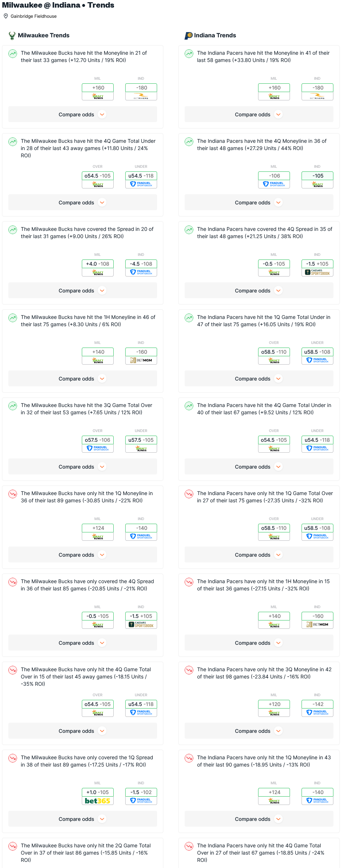This screenshot has height=868, width=341.
Task: Click the Indiana Pacers team logo icon
Action: pos(189,36)
